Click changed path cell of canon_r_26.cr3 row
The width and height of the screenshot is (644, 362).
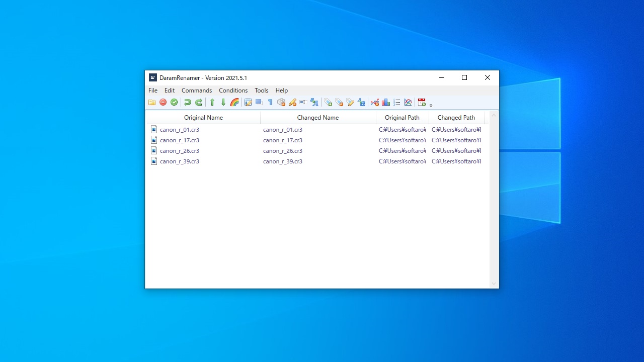click(456, 151)
